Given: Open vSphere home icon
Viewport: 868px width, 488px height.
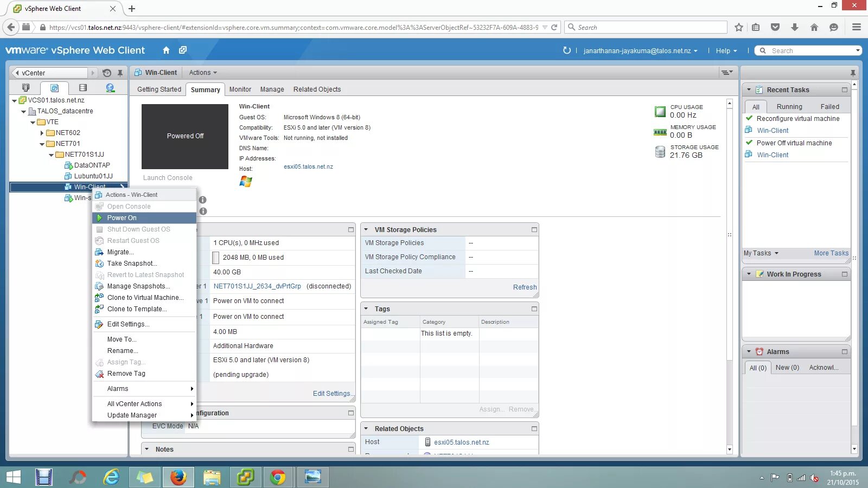Looking at the screenshot, I should tap(166, 50).
